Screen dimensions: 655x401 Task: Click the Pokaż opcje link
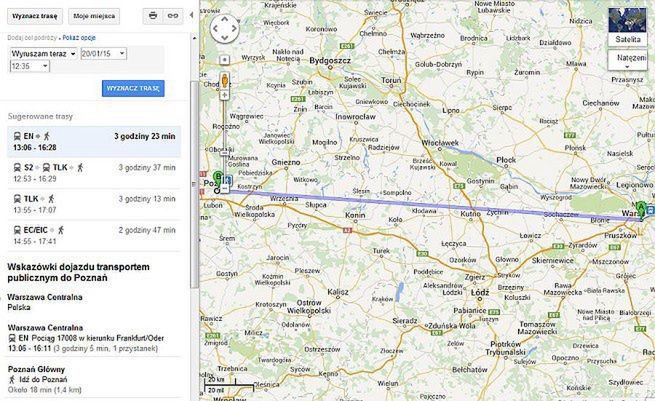point(79,38)
